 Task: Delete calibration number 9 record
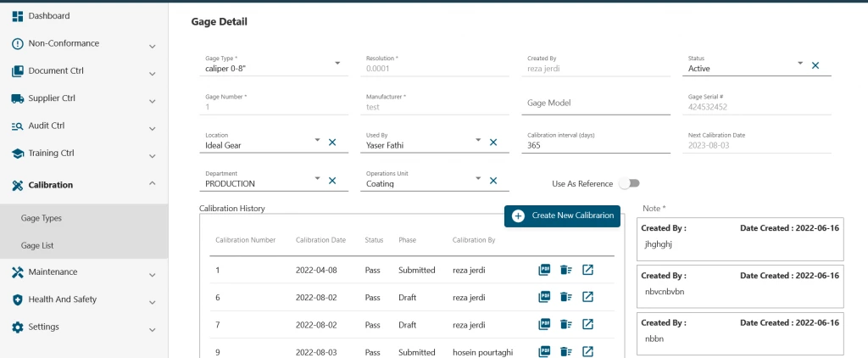[565, 351]
